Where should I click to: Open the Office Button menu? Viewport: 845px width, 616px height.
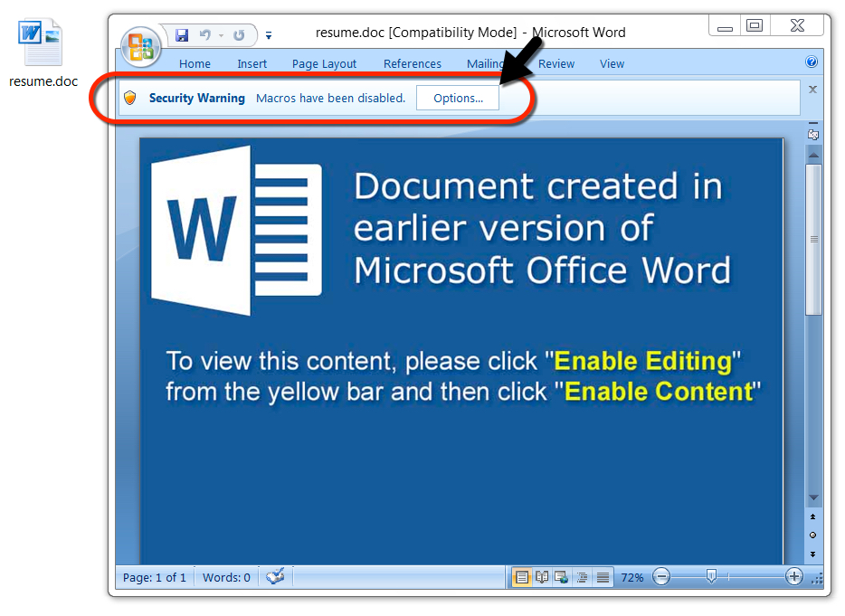point(141,46)
